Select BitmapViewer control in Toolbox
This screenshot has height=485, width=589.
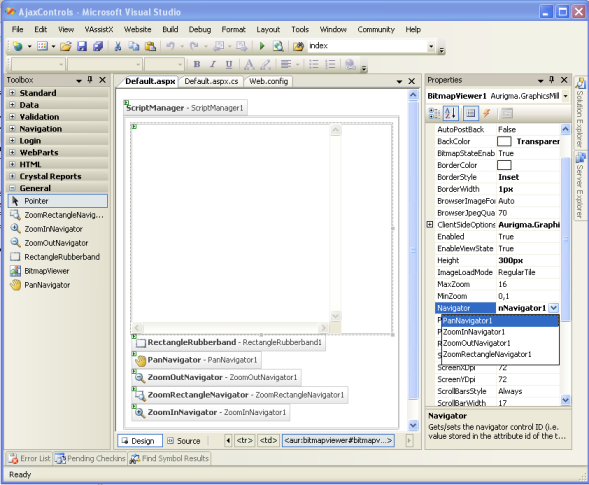click(57, 271)
